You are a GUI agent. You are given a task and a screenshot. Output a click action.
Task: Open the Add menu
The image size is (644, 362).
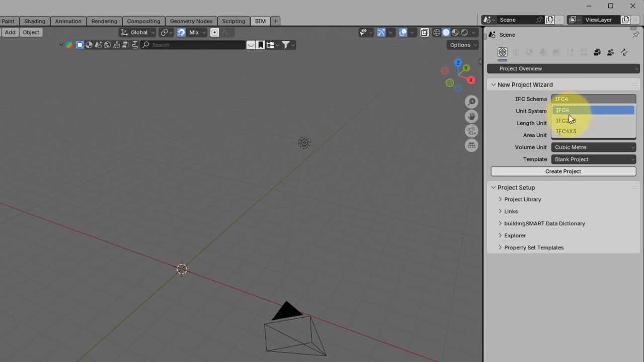[x=10, y=32]
